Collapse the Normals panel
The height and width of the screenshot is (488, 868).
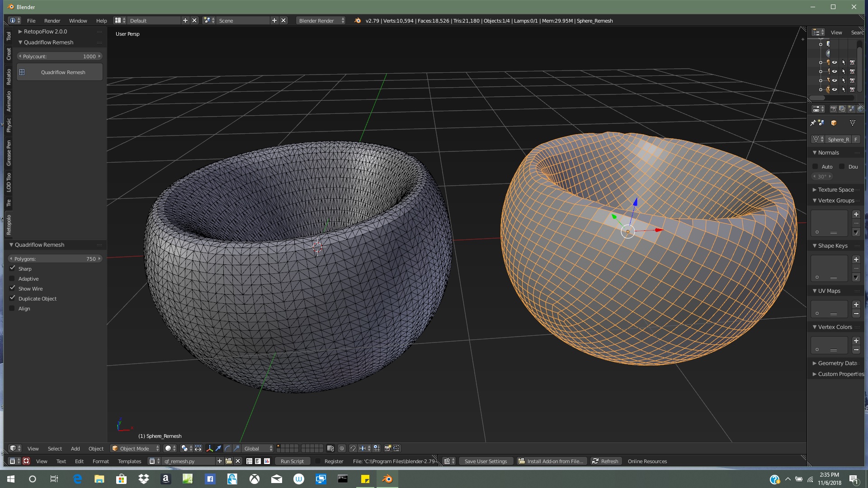(x=815, y=152)
